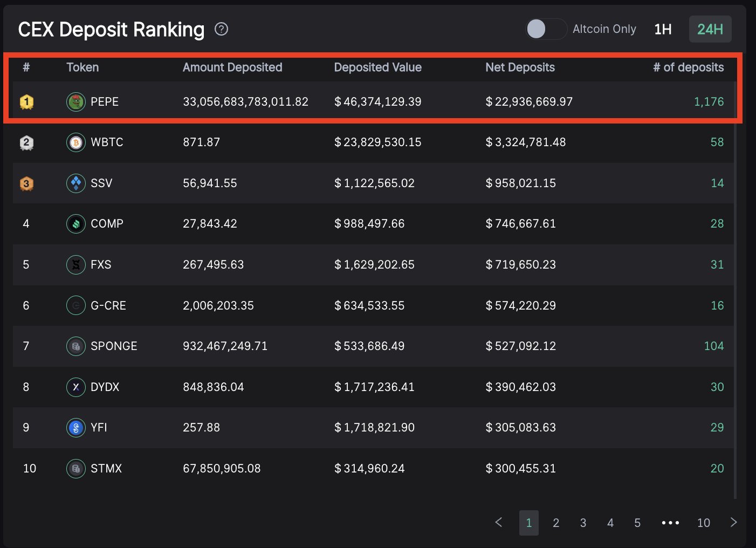Viewport: 756px width, 548px height.
Task: Open pagination page 2
Action: tap(556, 523)
